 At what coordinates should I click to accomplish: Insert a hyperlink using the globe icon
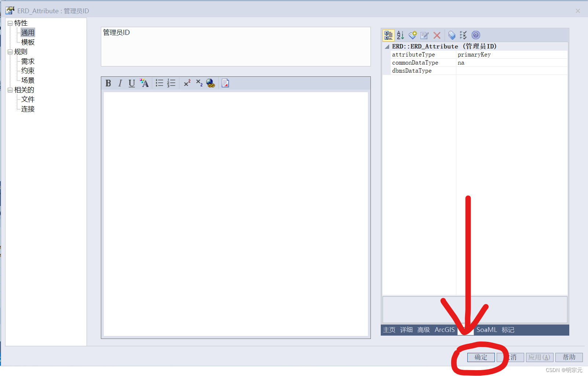click(211, 83)
